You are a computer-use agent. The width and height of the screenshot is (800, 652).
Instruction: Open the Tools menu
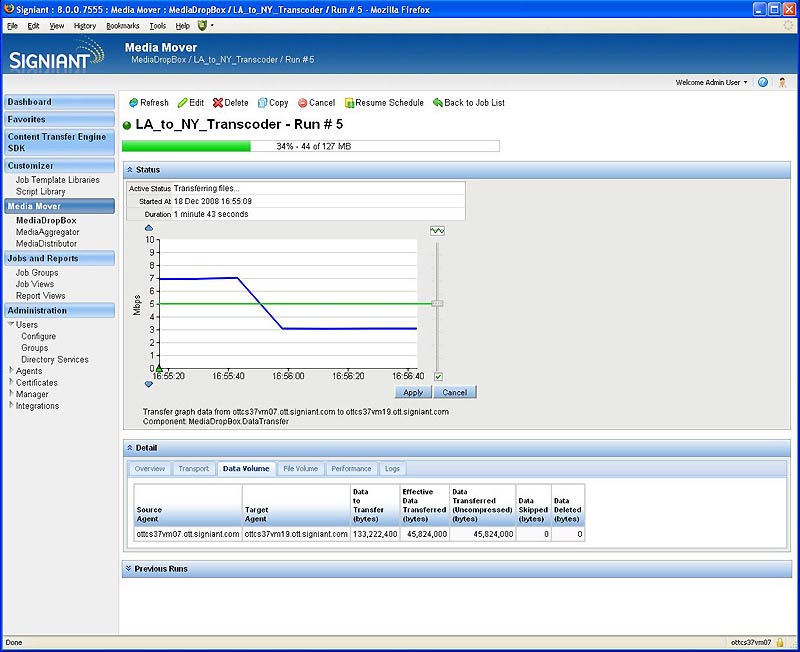pyautogui.click(x=158, y=26)
